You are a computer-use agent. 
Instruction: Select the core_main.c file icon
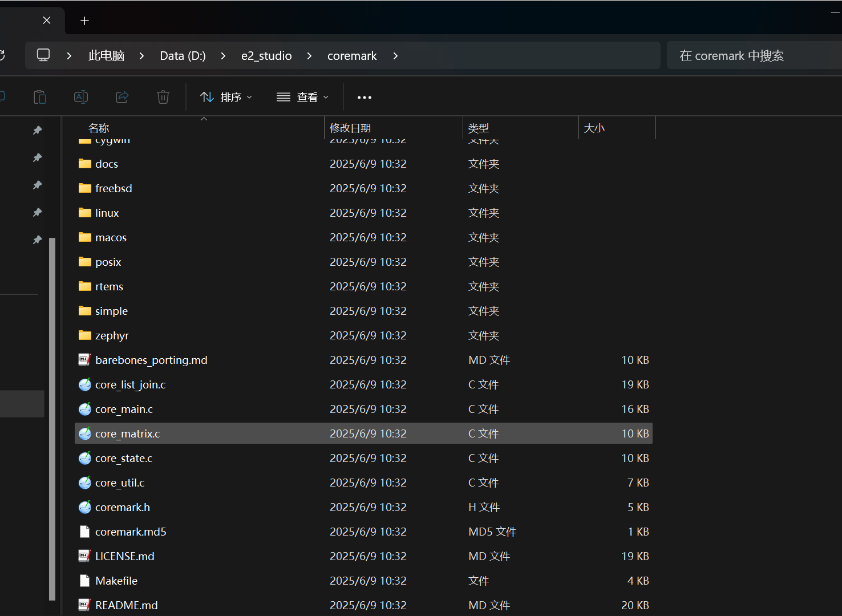tap(85, 409)
